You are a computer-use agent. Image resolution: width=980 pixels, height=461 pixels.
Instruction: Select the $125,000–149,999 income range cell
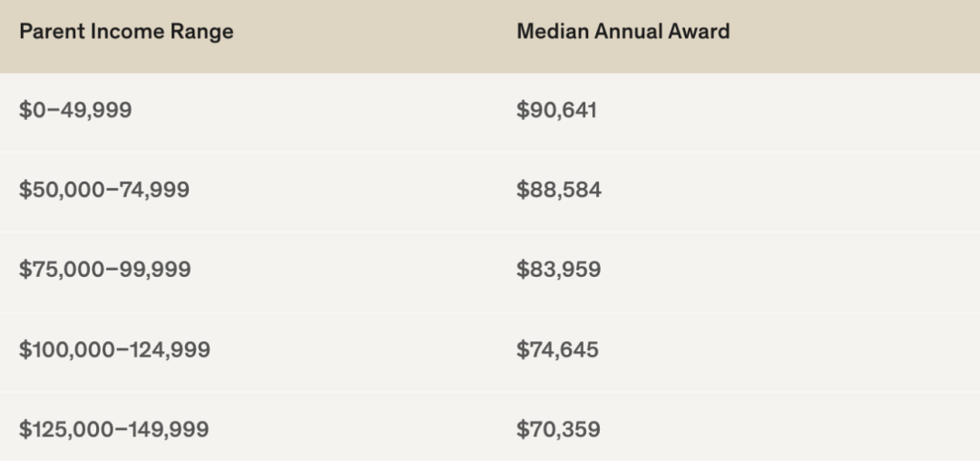pyautogui.click(x=113, y=429)
